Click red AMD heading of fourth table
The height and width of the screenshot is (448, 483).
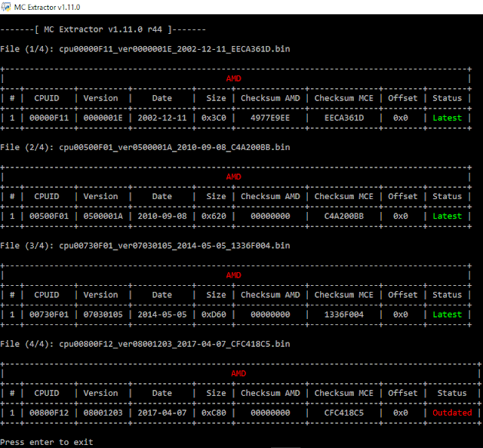coord(238,373)
